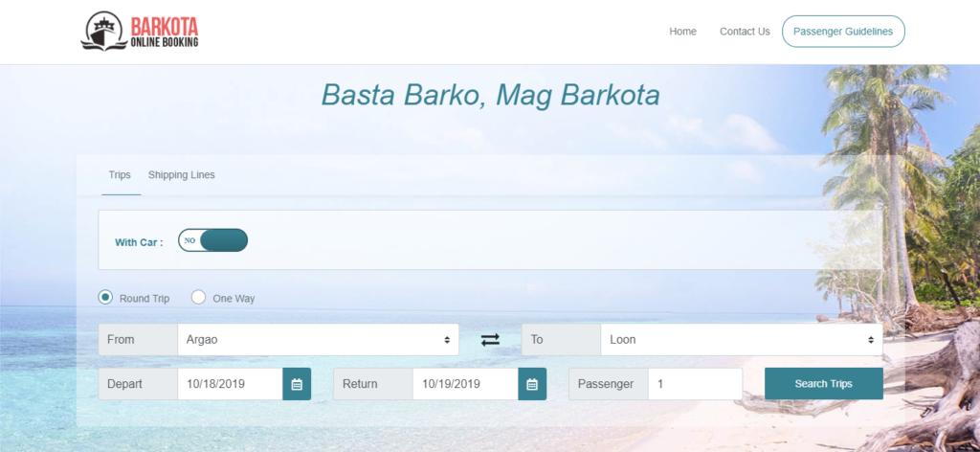Open the Depart date calendar icon
980x452 pixels.
[x=297, y=384]
